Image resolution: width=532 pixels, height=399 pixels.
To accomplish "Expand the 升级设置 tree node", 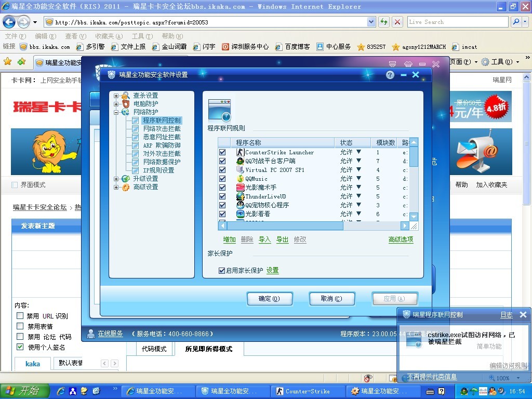I will pyautogui.click(x=116, y=179).
